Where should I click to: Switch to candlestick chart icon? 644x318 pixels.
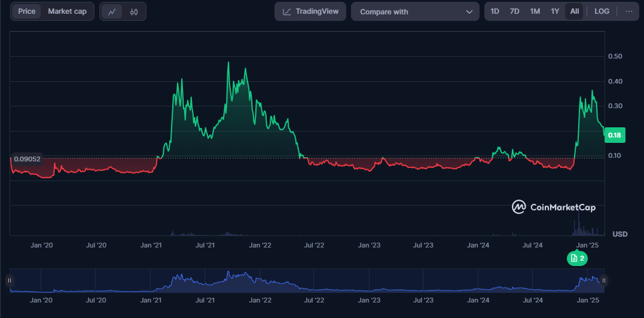click(134, 11)
